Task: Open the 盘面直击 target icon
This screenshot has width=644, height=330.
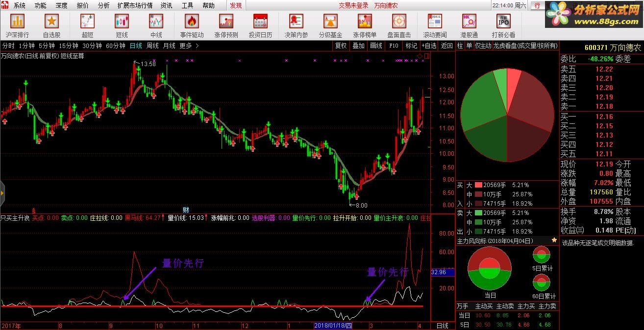Action: point(399,21)
